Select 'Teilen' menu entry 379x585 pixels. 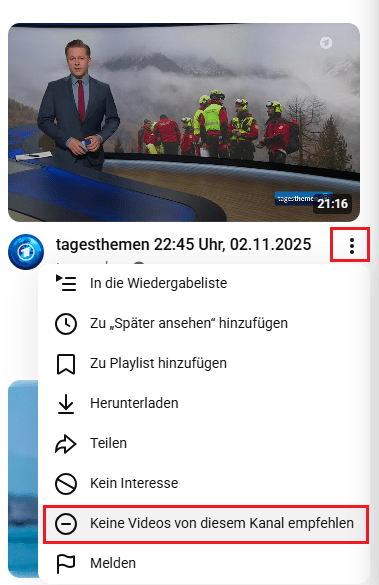[x=204, y=443]
